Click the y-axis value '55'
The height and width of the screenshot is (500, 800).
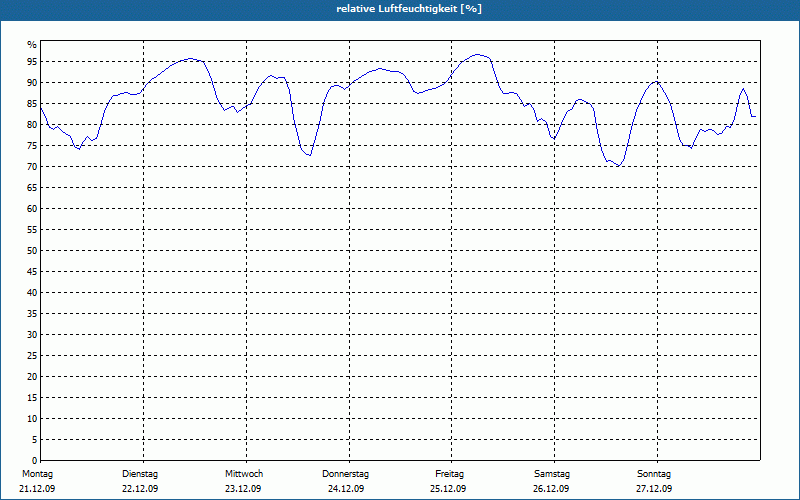coord(32,230)
